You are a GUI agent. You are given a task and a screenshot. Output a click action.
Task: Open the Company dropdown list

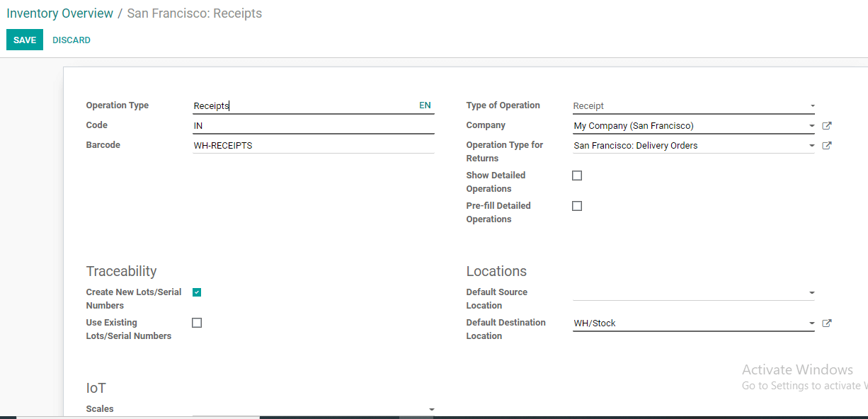tap(812, 126)
